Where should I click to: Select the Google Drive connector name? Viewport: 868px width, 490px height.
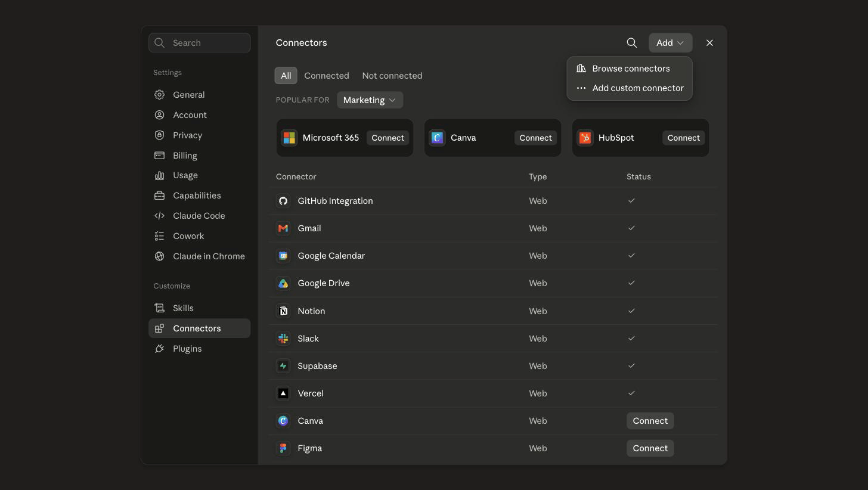324,283
